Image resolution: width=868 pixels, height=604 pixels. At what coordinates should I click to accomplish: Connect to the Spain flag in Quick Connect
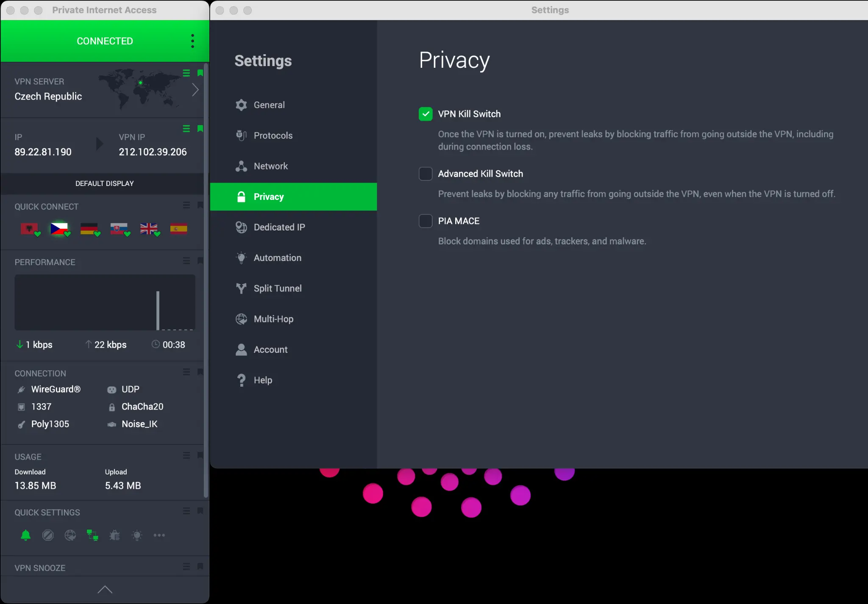coord(178,229)
